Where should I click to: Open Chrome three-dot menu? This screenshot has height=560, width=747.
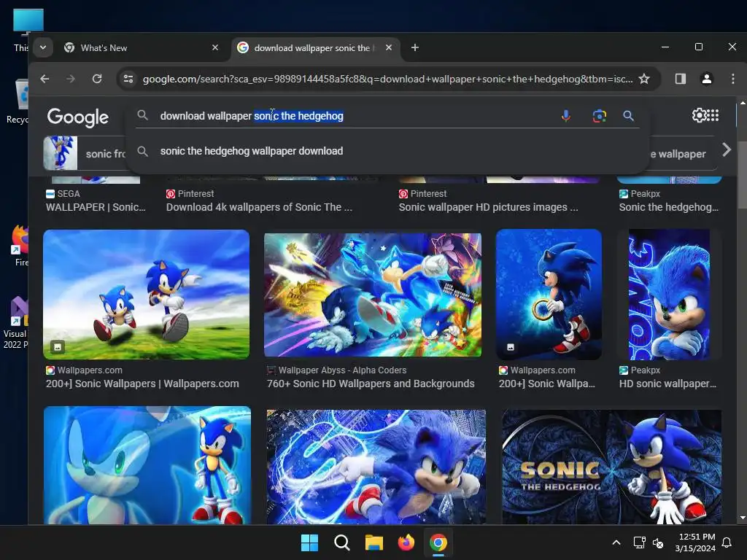click(x=732, y=79)
